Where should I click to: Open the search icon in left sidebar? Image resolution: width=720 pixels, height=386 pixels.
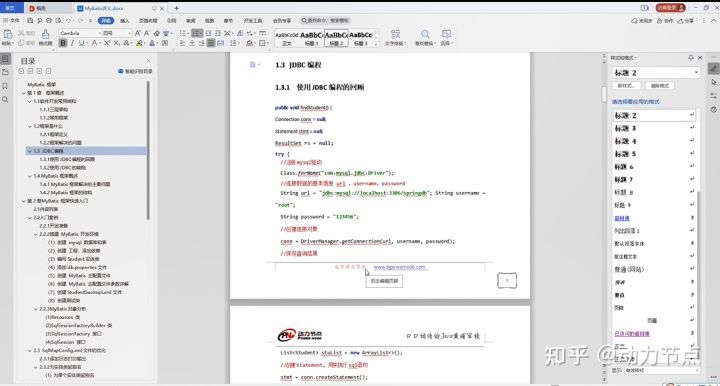(x=5, y=100)
